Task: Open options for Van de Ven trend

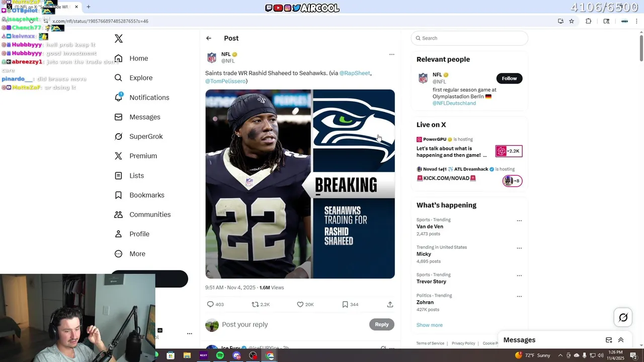Action: click(x=519, y=220)
